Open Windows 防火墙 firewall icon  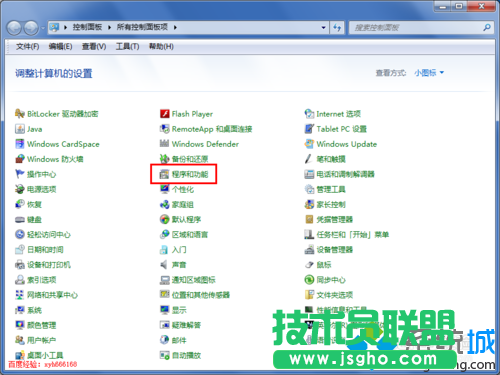(20, 159)
